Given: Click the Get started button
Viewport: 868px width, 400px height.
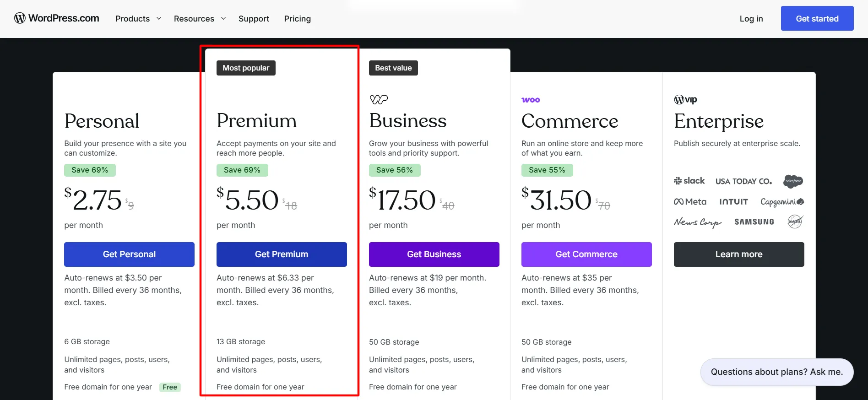Looking at the screenshot, I should click(x=817, y=18).
